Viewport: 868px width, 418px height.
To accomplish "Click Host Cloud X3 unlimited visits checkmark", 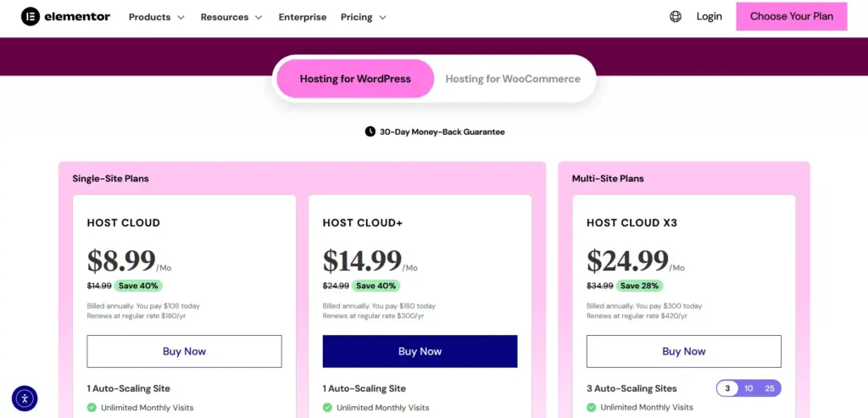I will (592, 408).
